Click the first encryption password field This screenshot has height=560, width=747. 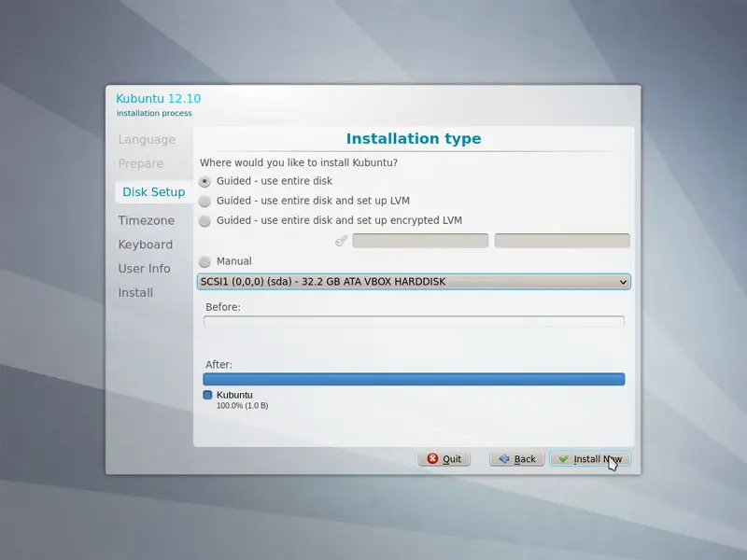(x=420, y=241)
